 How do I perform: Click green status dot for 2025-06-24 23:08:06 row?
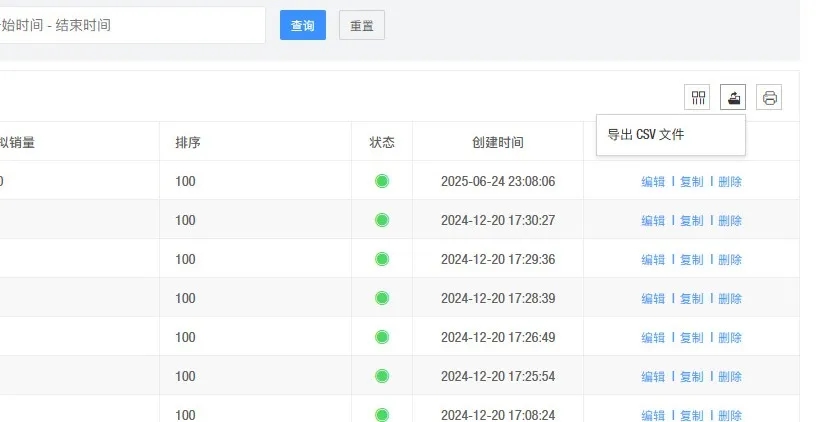(381, 182)
